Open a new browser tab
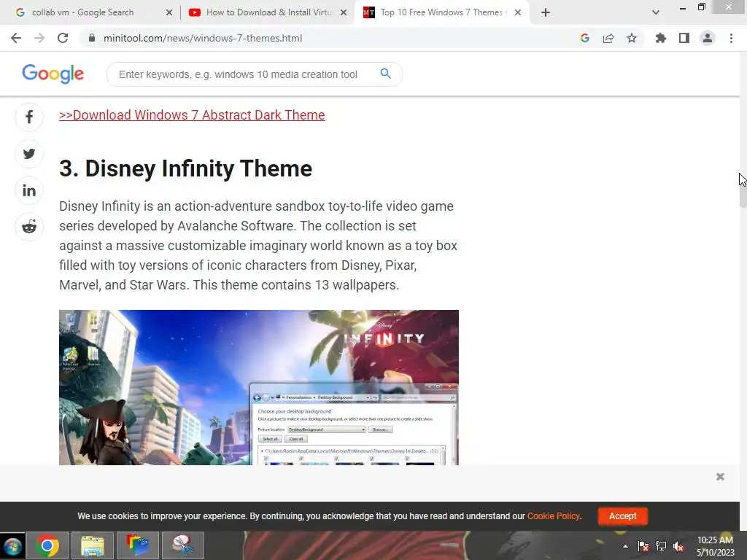Image resolution: width=747 pixels, height=560 pixels. click(546, 12)
